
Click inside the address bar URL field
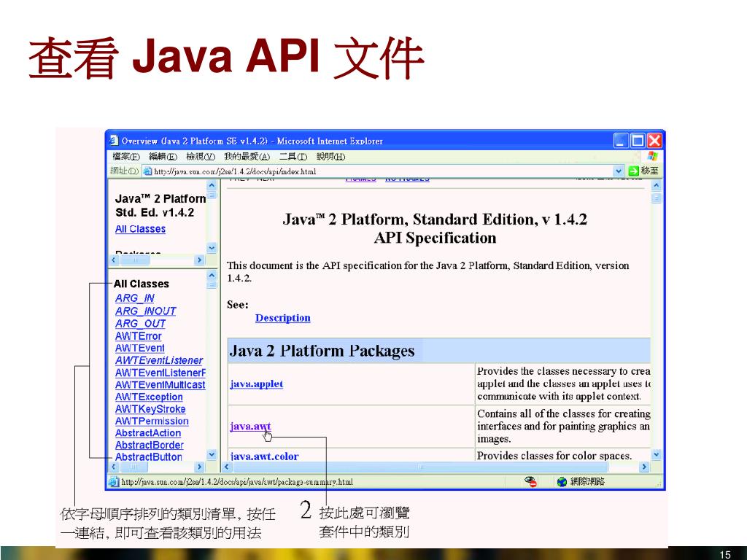click(379, 171)
